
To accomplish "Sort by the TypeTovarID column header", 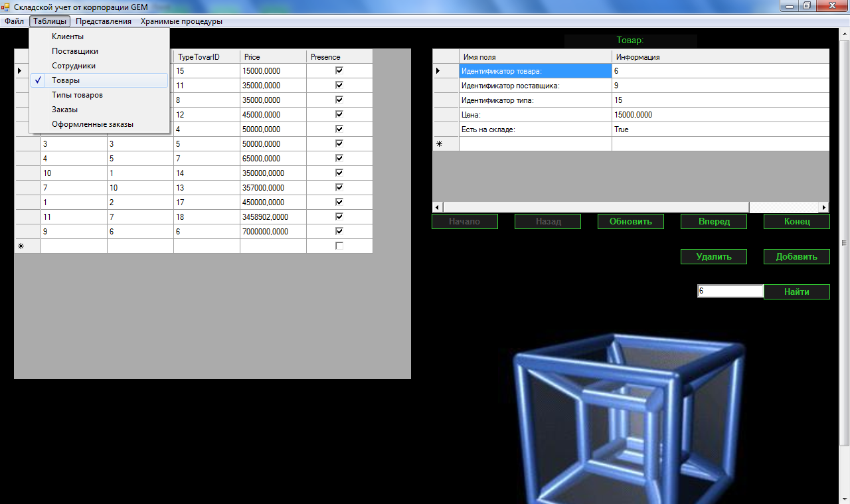I will coord(207,57).
